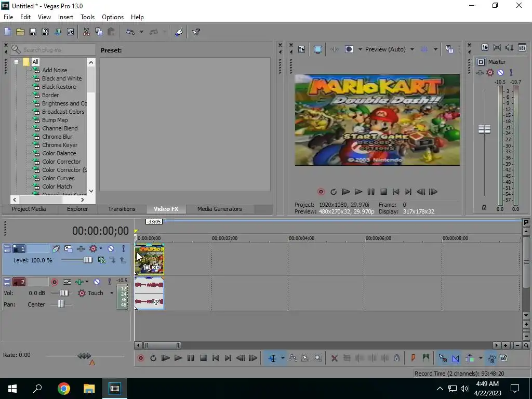Image resolution: width=532 pixels, height=399 pixels.
Task: Solo video track 1 exclamation icon
Action: coord(124,249)
